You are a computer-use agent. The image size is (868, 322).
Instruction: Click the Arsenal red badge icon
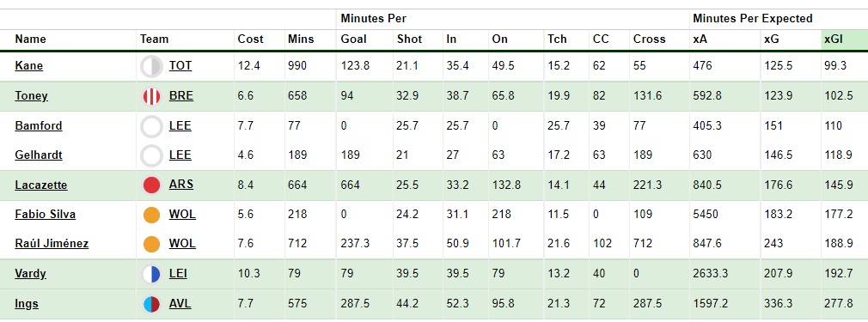tap(151, 185)
